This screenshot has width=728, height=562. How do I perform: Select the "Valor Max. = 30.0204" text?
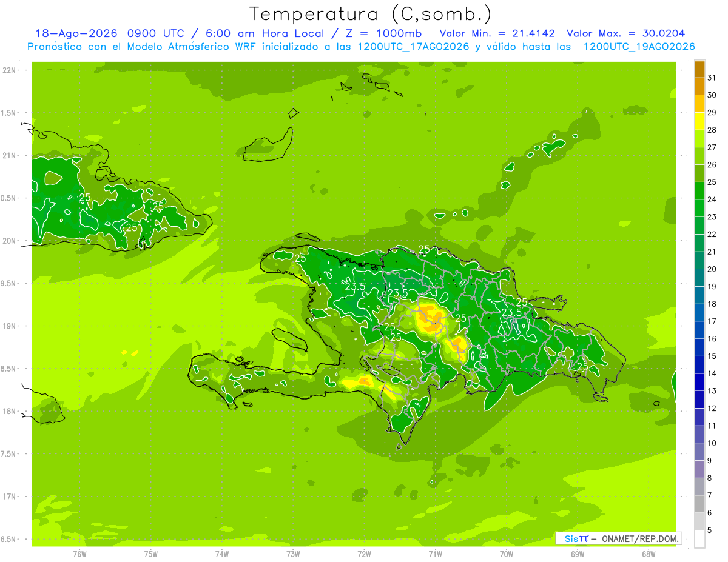click(626, 33)
